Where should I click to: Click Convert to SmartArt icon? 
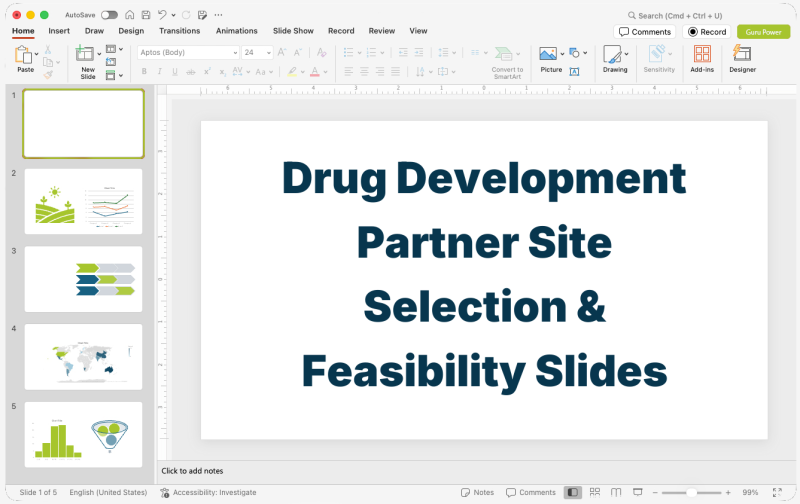tap(504, 54)
